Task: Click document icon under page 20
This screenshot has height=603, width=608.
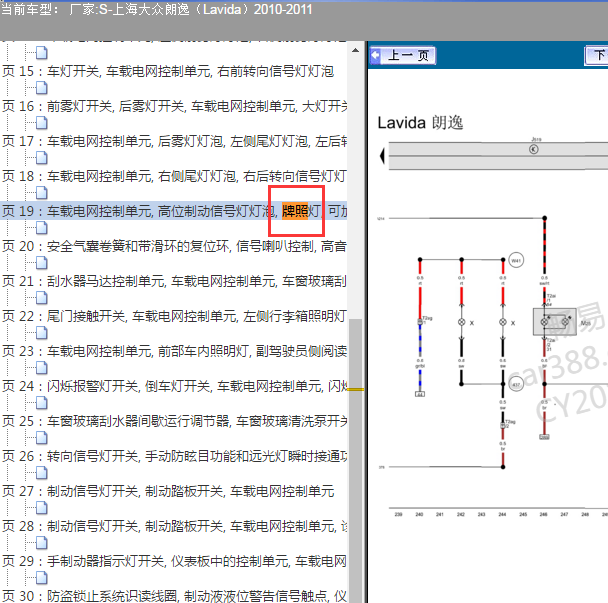Action: point(41,263)
